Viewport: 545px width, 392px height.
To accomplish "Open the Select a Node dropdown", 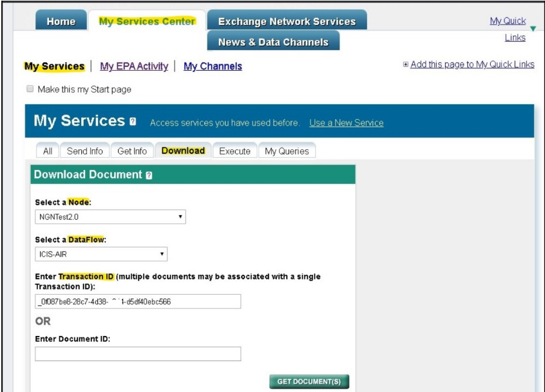I will click(110, 217).
